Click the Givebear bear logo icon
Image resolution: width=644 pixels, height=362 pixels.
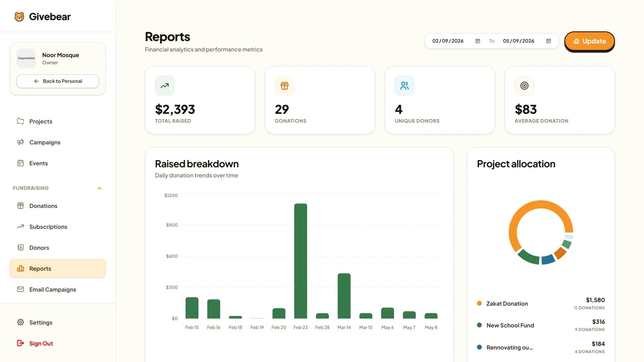coord(19,16)
